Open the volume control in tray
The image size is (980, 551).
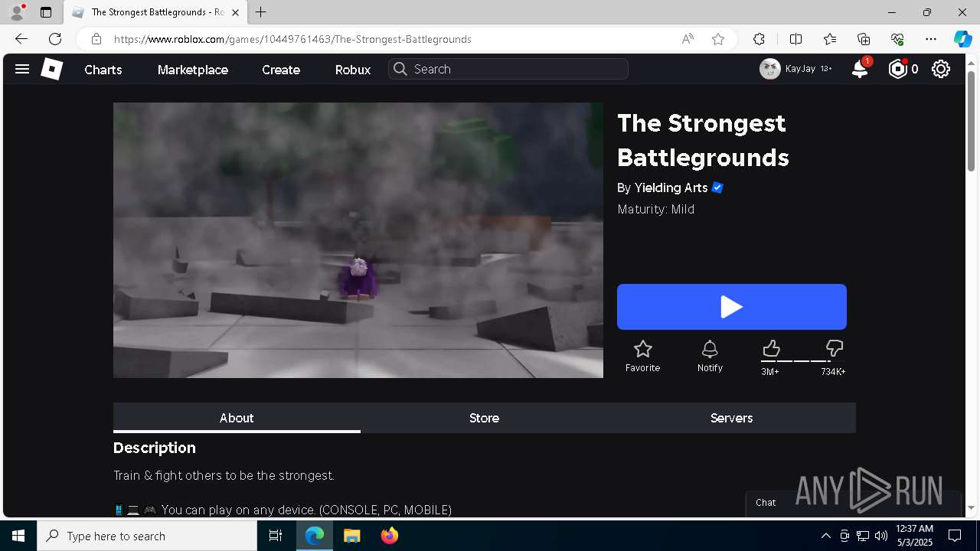pos(881,536)
